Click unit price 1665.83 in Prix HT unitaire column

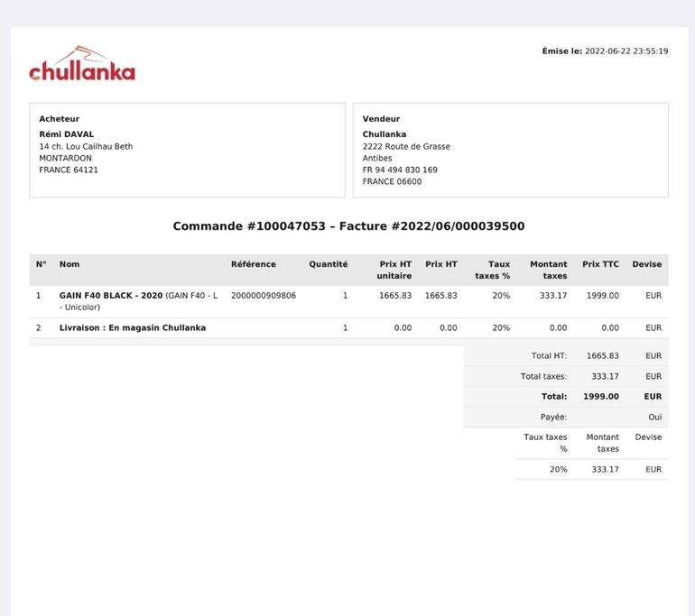[x=395, y=296]
